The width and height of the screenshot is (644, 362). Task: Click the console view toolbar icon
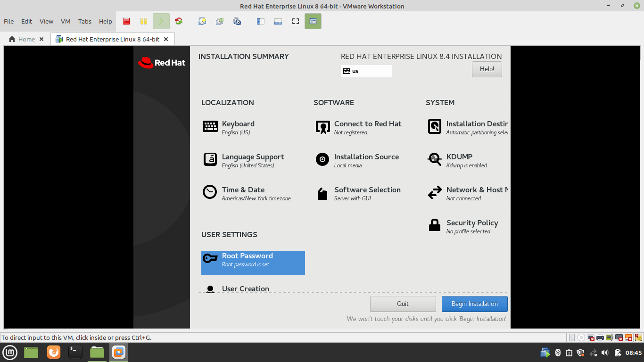pos(313,21)
